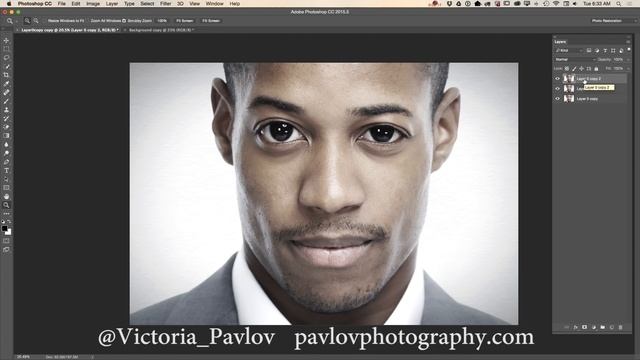640x360 pixels.
Task: Toggle lock position in Layers panel
Action: coord(582,69)
